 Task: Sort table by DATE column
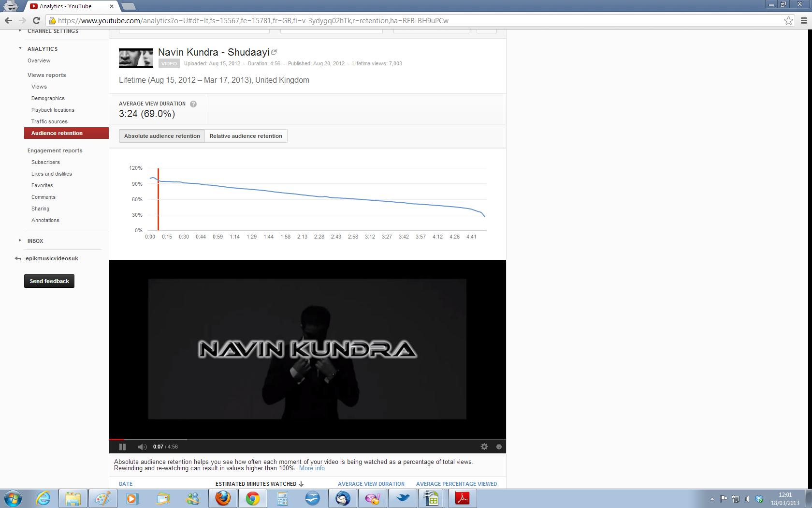126,484
